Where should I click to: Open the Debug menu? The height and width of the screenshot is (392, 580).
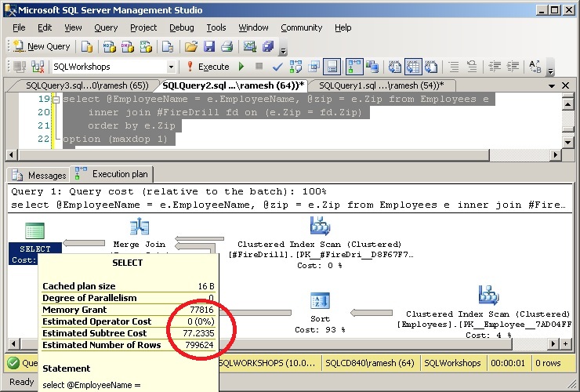(x=182, y=27)
